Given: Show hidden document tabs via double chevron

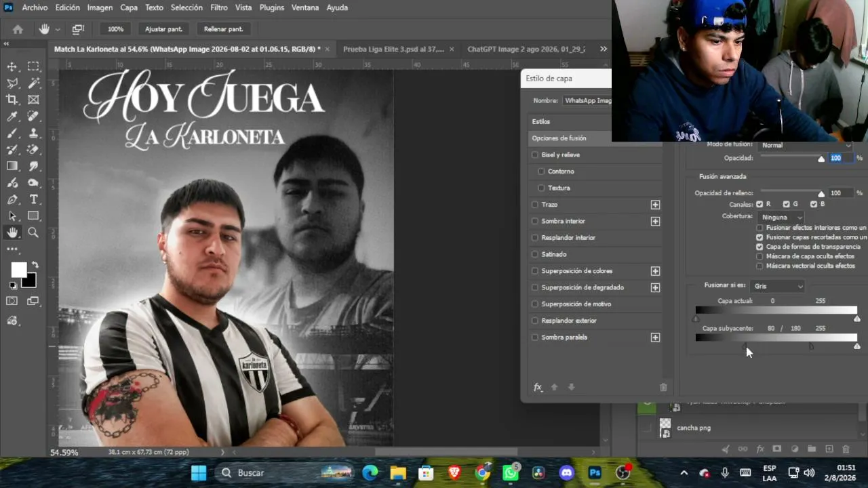Looking at the screenshot, I should pos(604,49).
